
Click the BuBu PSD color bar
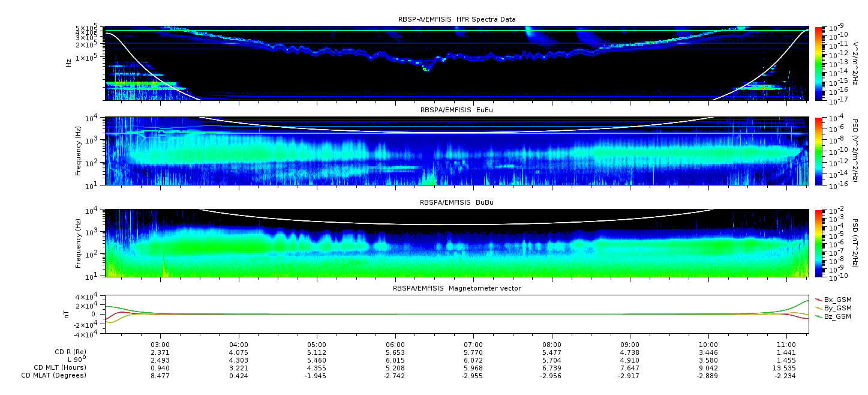818,243
